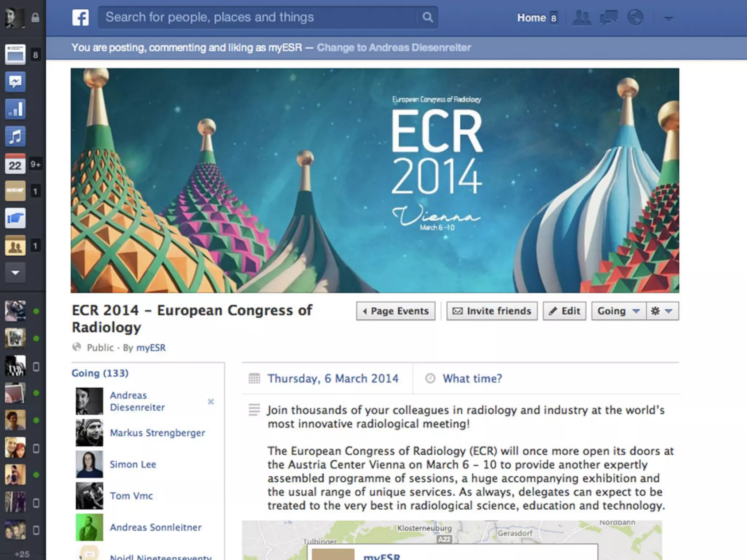
Task: Open the Insights bar chart sidebar icon
Action: pos(15,109)
